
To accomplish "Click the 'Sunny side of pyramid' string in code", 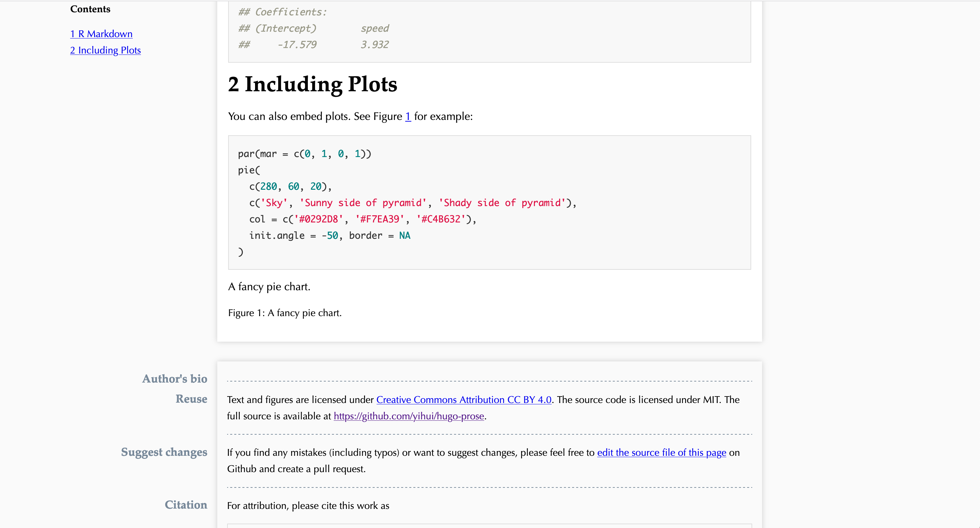I will [363, 203].
